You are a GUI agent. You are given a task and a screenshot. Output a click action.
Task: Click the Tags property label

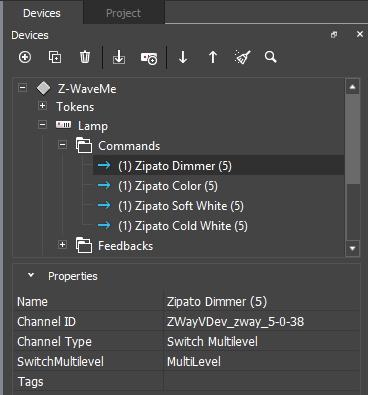tap(30, 382)
